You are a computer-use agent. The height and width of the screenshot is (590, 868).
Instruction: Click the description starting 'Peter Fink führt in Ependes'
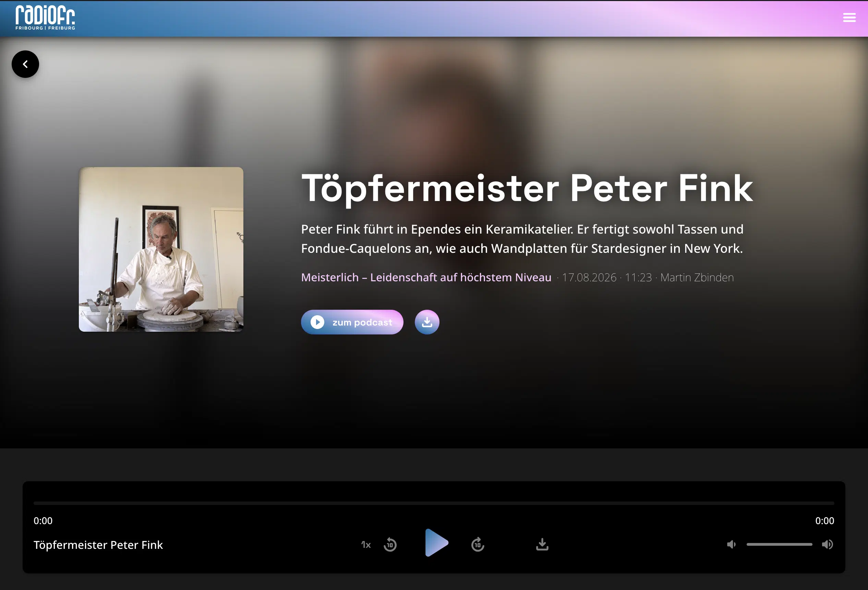tap(522, 239)
